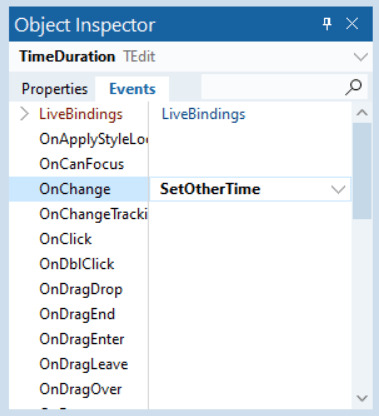Screen dimensions: 379x416
Task: Click the LiveBindings value link
Action: (203, 114)
